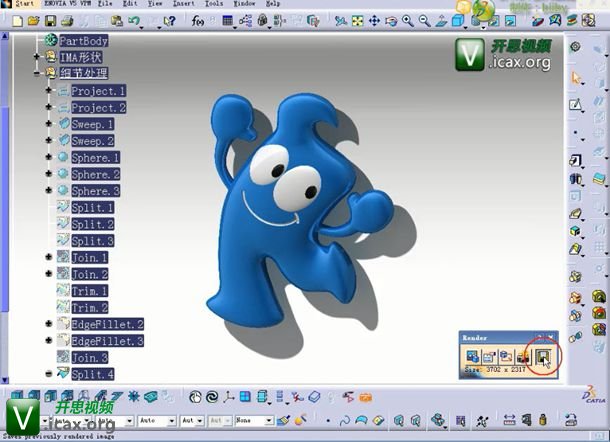
Task: Open the Tools menu
Action: point(213,4)
